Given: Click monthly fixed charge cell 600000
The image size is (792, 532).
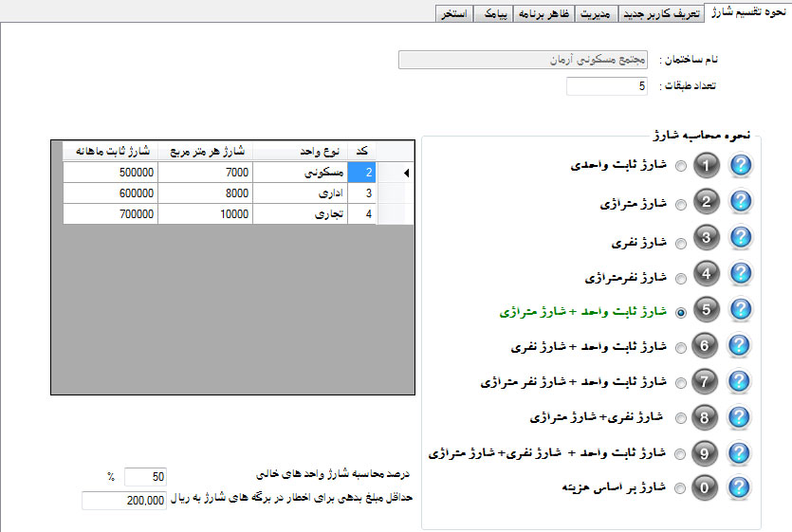Looking at the screenshot, I should (x=111, y=193).
